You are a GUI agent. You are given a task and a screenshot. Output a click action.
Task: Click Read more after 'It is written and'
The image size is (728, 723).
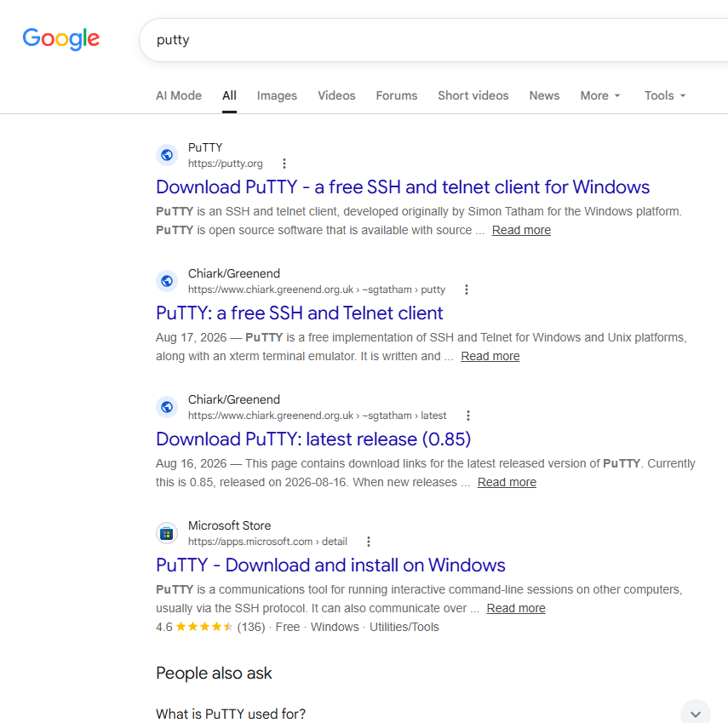pyautogui.click(x=490, y=356)
